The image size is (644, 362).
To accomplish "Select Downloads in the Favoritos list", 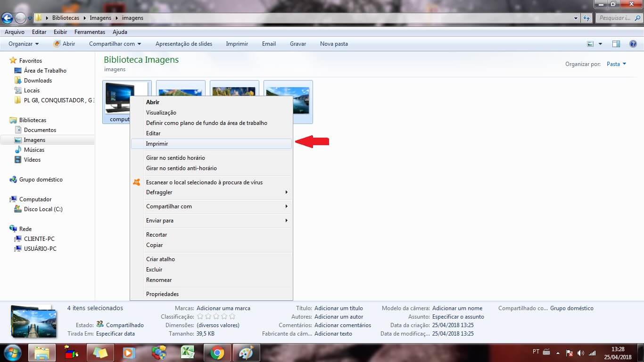I will [x=38, y=81].
